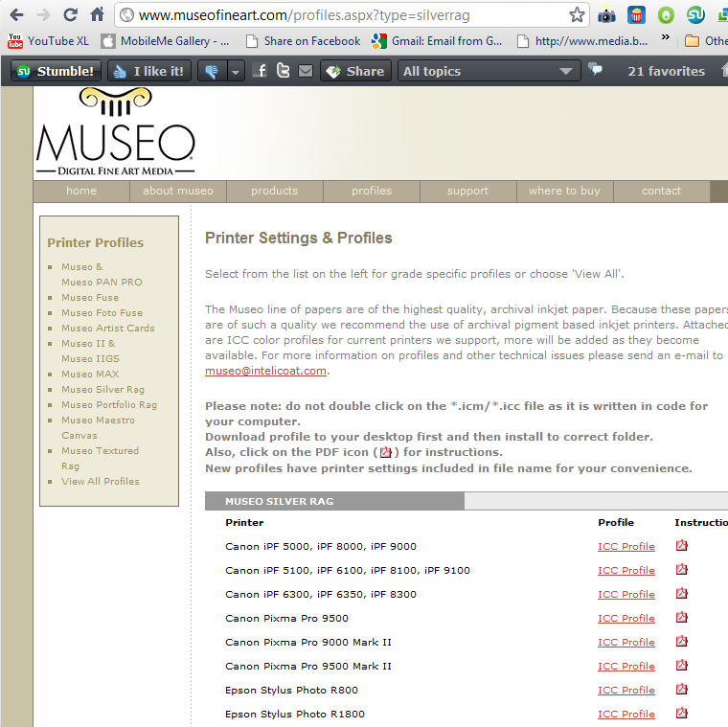
Task: Open the contact nav tab
Action: (661, 191)
